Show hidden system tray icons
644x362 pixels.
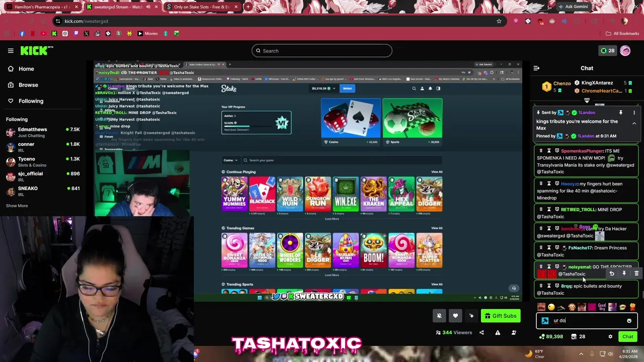[581, 354]
